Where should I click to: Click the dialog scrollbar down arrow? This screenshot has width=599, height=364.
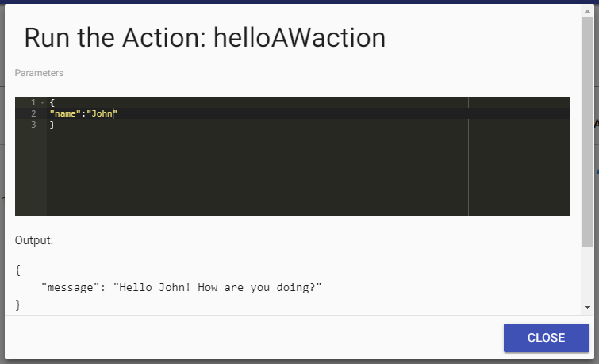tap(587, 307)
